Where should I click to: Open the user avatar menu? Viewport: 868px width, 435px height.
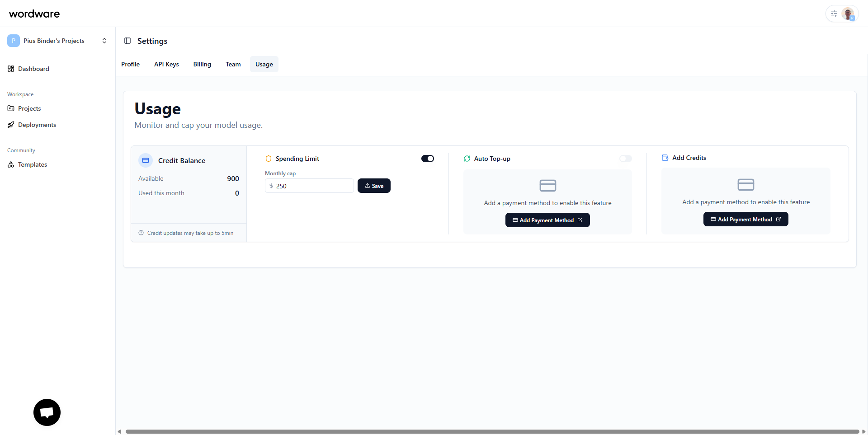tap(848, 14)
